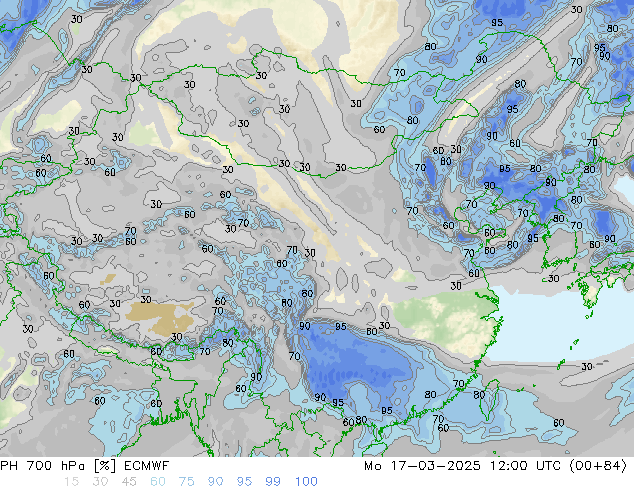
Task: Select the legend value 90 in the color scale
Action: click(x=215, y=482)
